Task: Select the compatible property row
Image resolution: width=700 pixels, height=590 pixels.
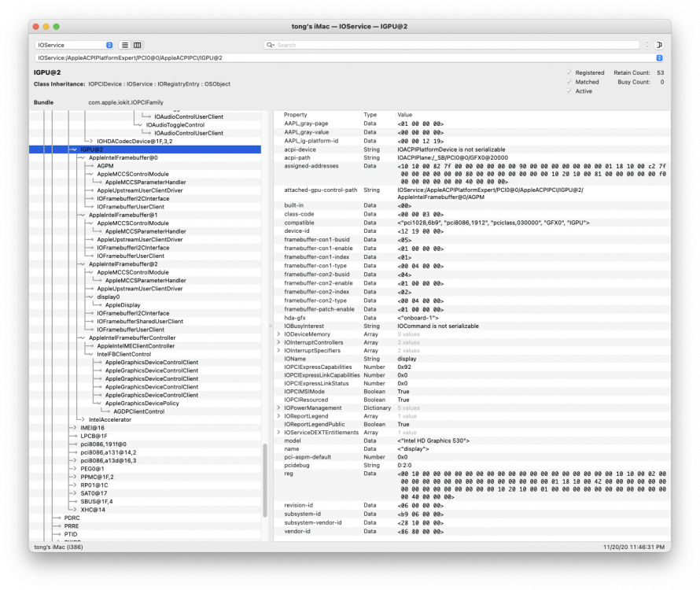Action: click(x=472, y=223)
